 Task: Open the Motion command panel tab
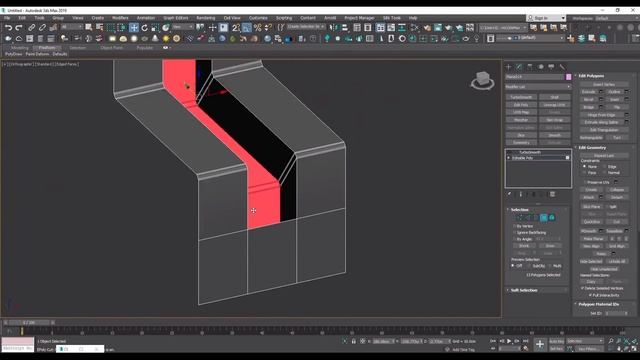(x=540, y=67)
